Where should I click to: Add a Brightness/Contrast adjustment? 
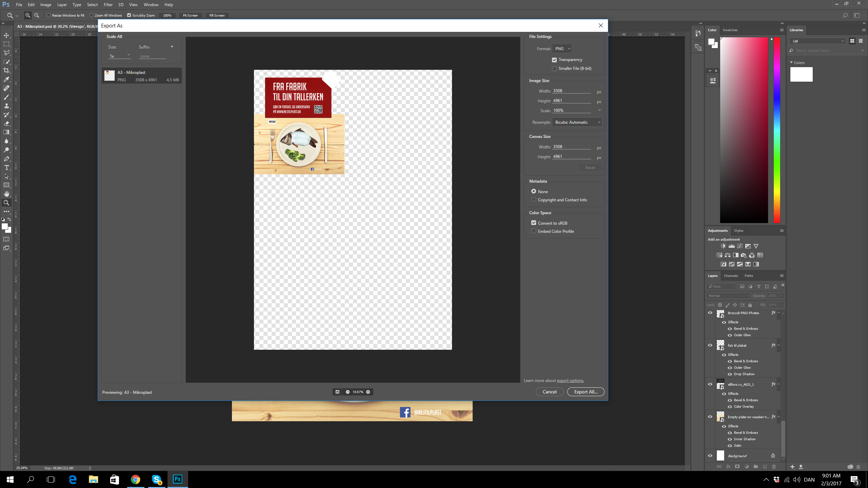tap(723, 246)
